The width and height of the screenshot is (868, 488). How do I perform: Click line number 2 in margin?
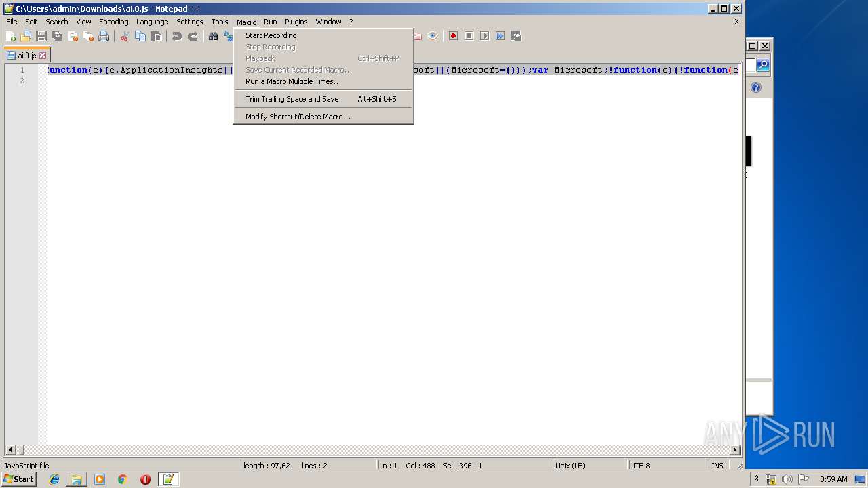pos(22,81)
